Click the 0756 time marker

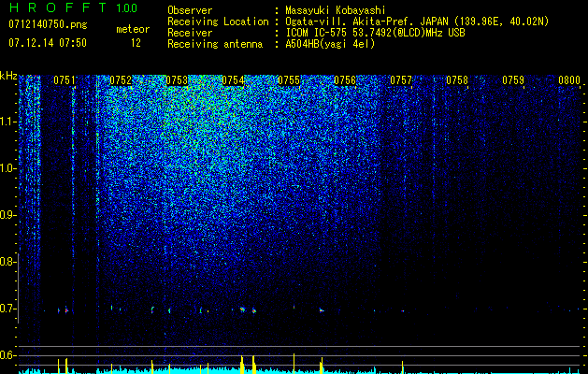click(345, 80)
